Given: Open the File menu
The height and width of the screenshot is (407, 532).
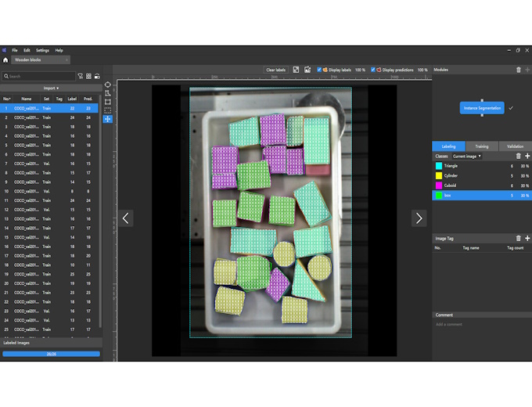Looking at the screenshot, I should [15, 50].
